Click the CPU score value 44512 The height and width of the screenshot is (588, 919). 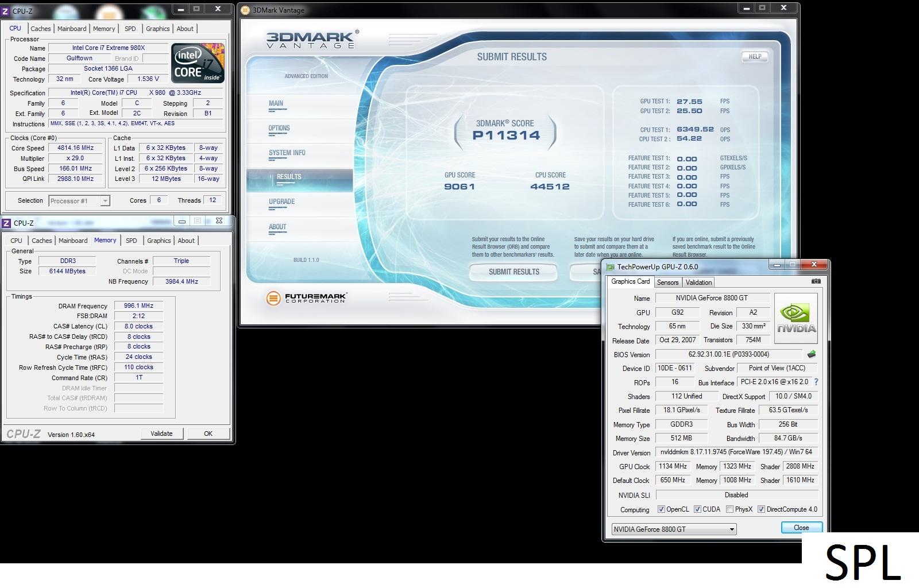550,187
